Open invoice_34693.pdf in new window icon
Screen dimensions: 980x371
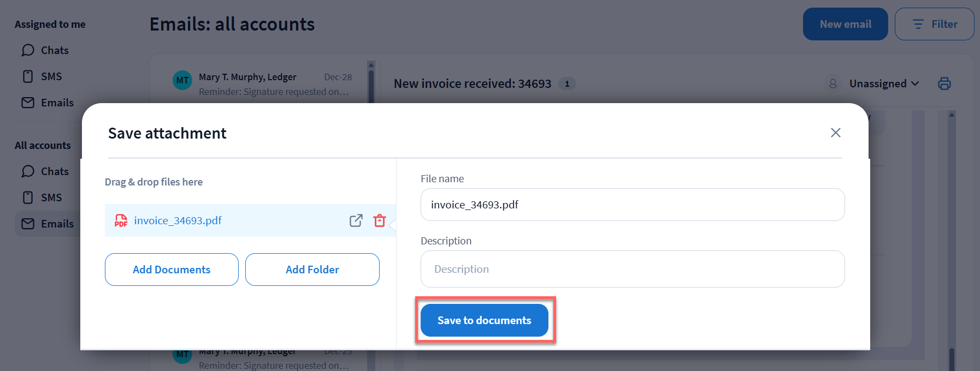pyautogui.click(x=356, y=220)
